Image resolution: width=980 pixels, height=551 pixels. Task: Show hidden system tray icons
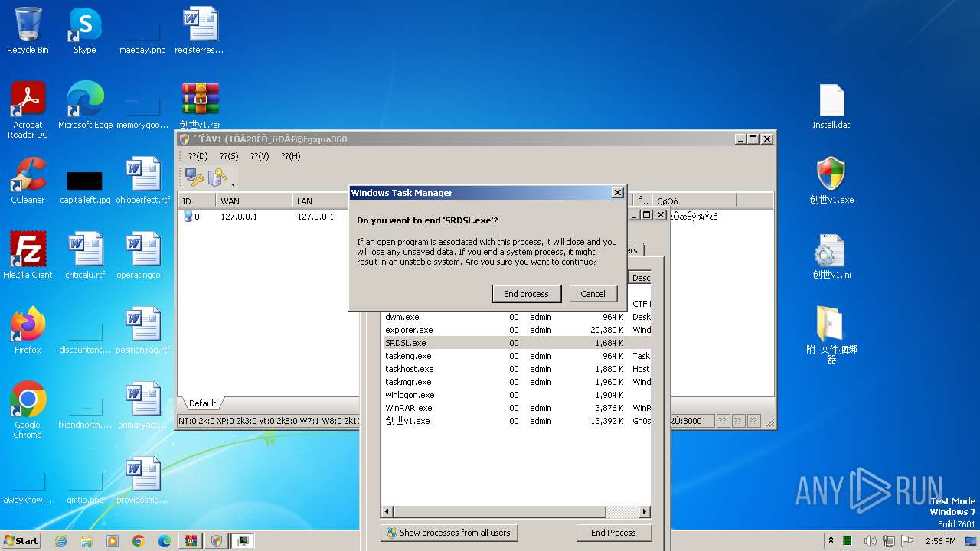click(x=831, y=540)
